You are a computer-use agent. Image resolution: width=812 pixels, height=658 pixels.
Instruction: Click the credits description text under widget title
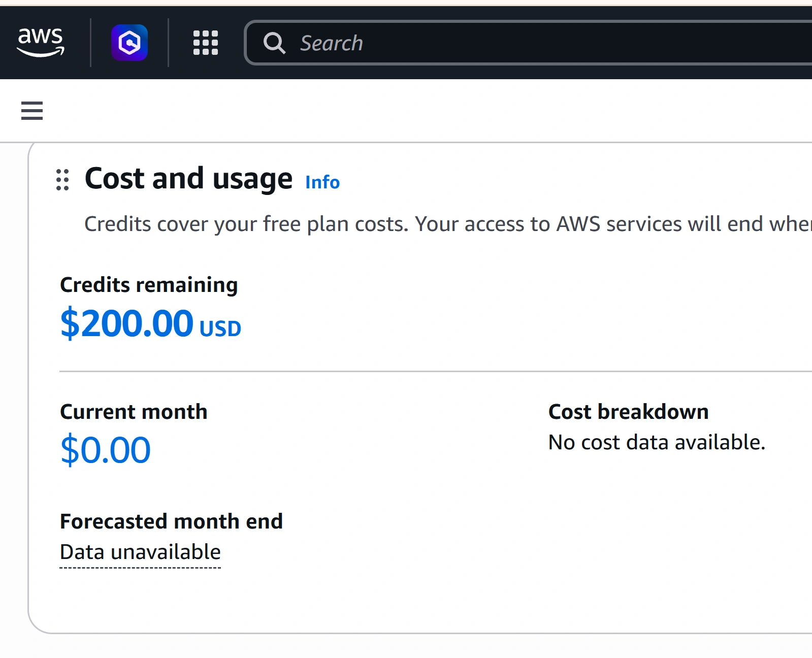(x=448, y=224)
